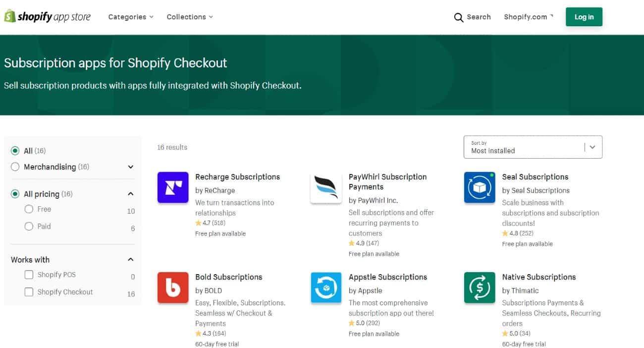The image size is (644, 348).
Task: Click the Search text in the header
Action: 479,17
